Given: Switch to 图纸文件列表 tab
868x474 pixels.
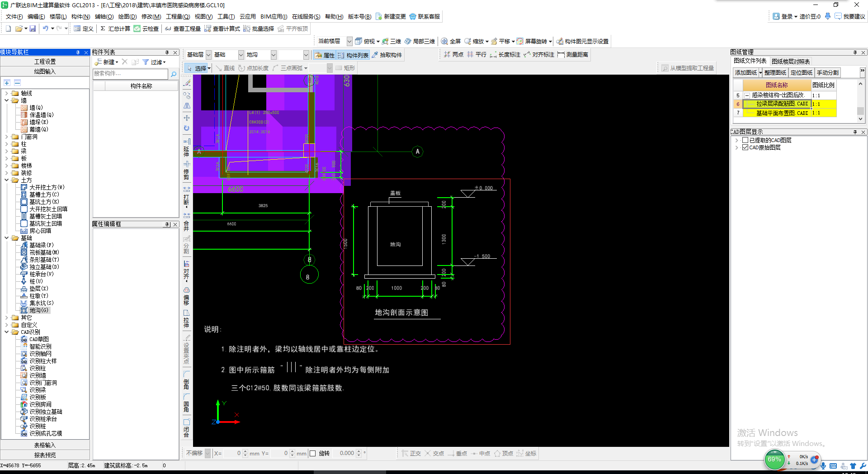Looking at the screenshot, I should click(x=750, y=61).
